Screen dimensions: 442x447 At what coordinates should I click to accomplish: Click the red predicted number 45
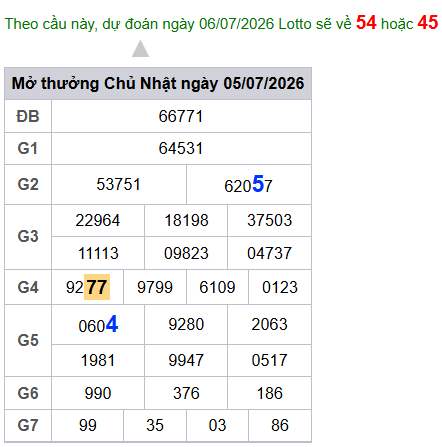pos(428,23)
